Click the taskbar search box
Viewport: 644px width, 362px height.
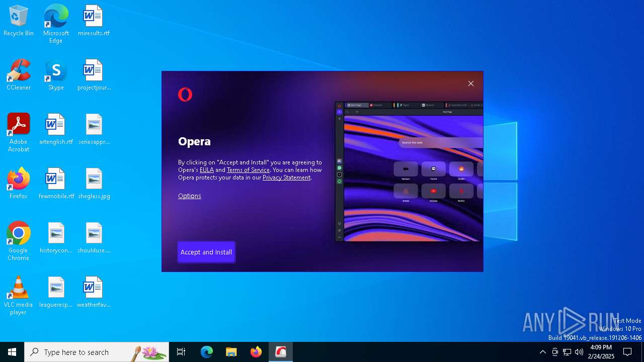tap(97, 352)
